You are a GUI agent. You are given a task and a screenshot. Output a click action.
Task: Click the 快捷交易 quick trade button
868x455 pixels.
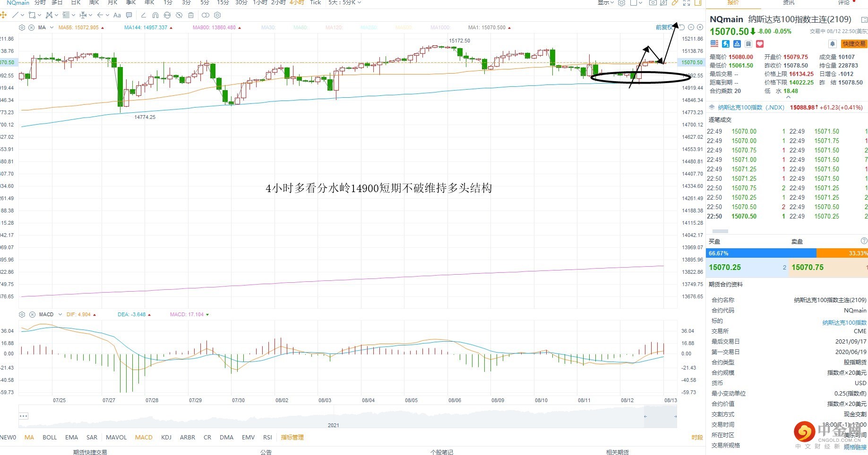[854, 44]
